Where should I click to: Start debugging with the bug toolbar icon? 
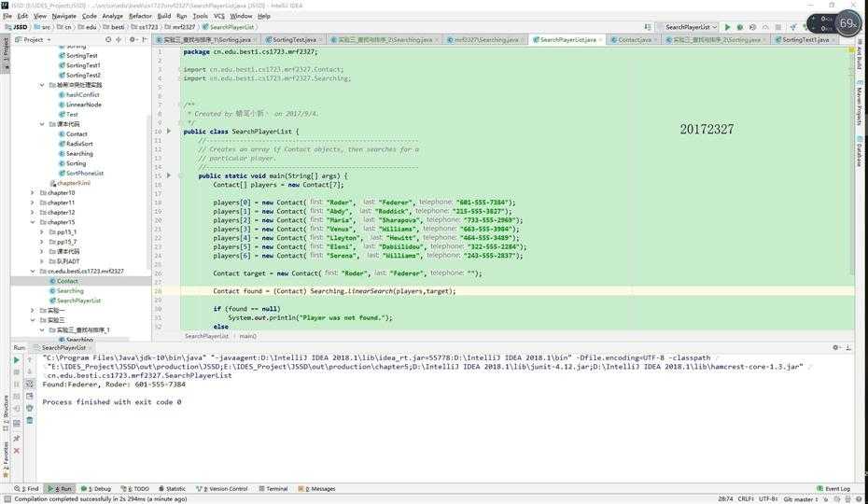point(739,26)
